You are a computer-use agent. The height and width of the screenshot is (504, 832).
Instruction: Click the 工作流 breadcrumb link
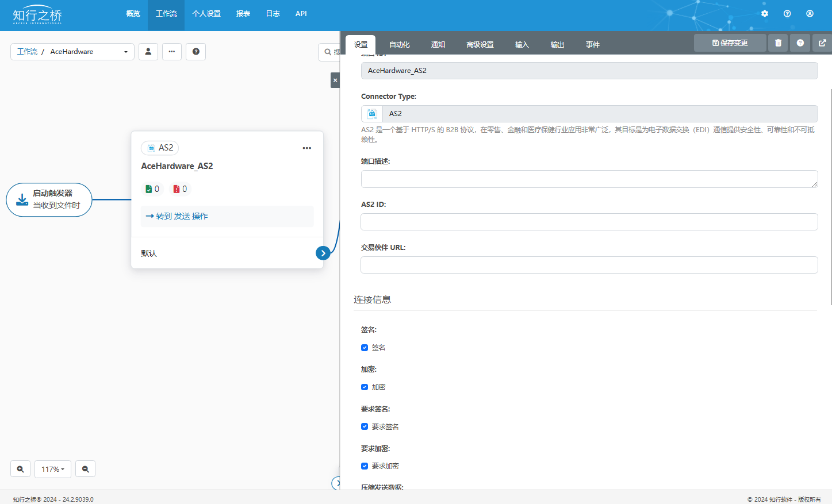coord(27,52)
